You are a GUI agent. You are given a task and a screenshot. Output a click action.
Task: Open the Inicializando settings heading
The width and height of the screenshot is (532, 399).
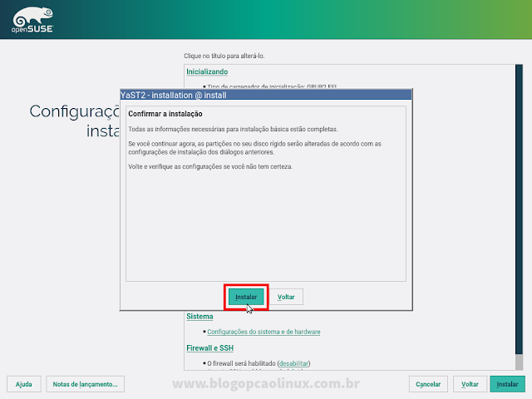(207, 71)
